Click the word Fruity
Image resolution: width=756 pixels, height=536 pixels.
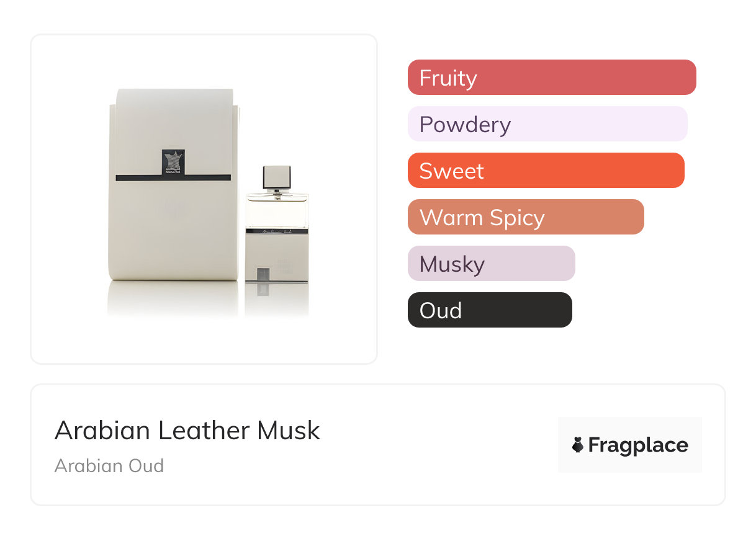[x=448, y=78]
